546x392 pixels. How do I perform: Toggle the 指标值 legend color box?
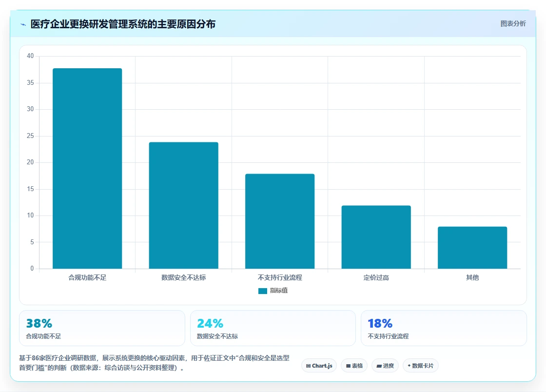tap(263, 291)
